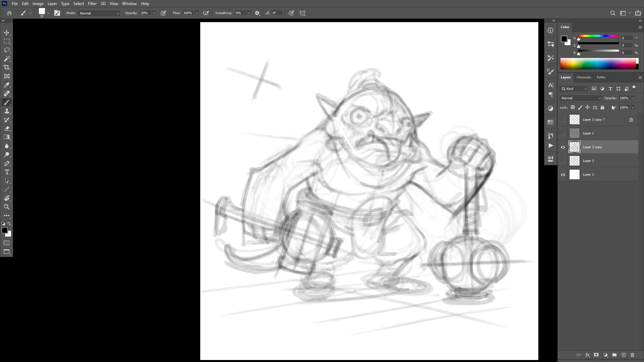Switch to the Channels tab
This screenshot has width=644, height=362.
(x=583, y=77)
